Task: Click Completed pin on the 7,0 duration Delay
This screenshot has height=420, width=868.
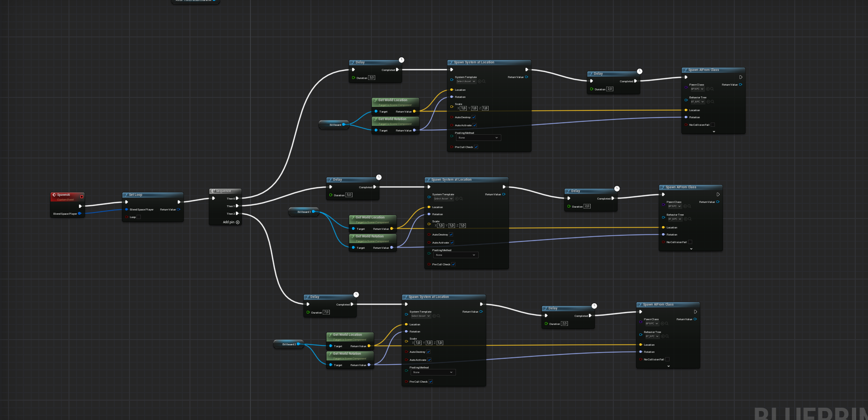Action: (x=352, y=305)
